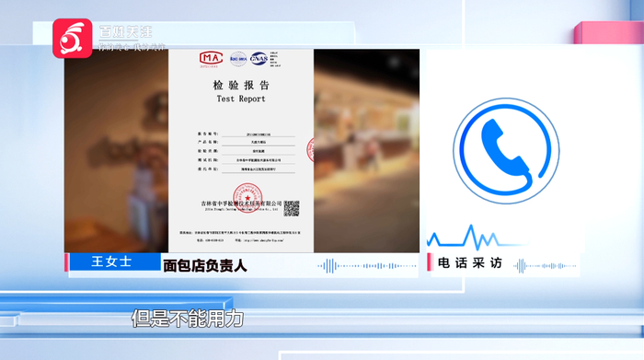Click the 百姓关注 program title text
The height and width of the screenshot is (360, 644).
126,31
